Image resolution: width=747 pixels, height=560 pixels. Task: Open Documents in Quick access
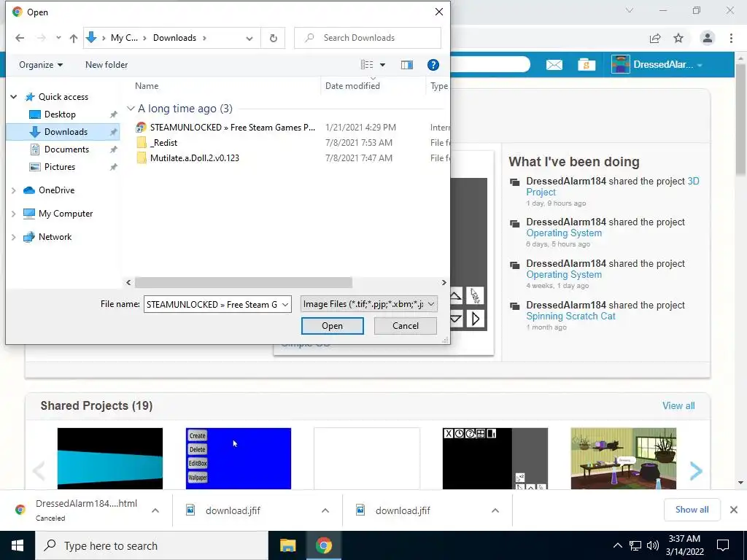click(x=66, y=149)
